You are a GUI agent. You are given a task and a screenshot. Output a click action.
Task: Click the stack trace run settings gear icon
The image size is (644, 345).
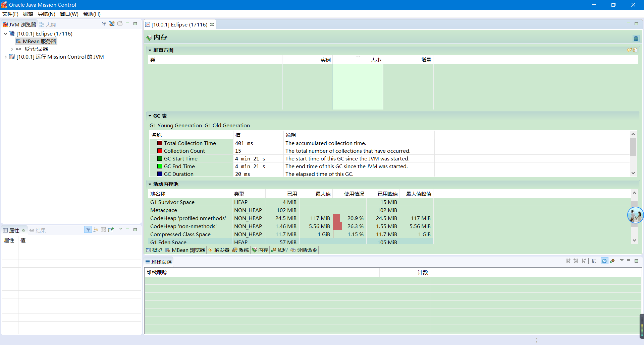(x=612, y=261)
